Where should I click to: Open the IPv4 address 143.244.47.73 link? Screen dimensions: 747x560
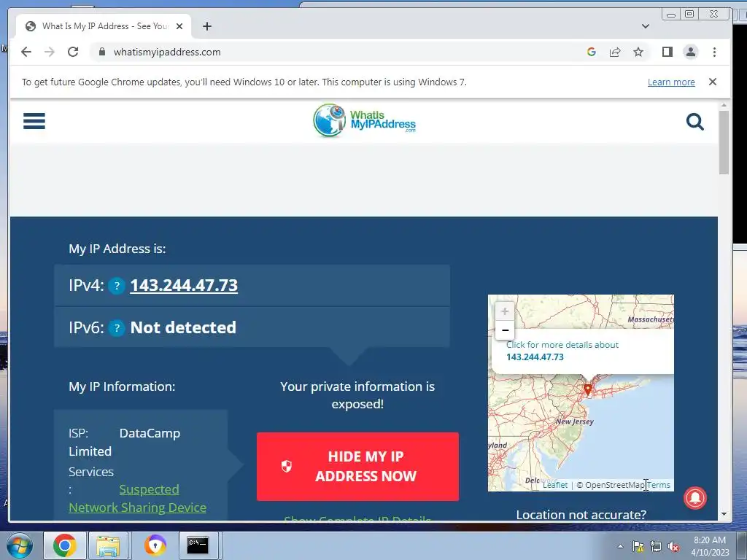pyautogui.click(x=184, y=285)
